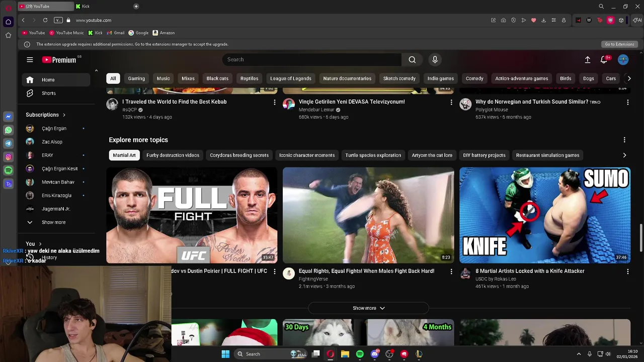
Task: Open Spotify from the taskbar
Action: (x=360, y=354)
